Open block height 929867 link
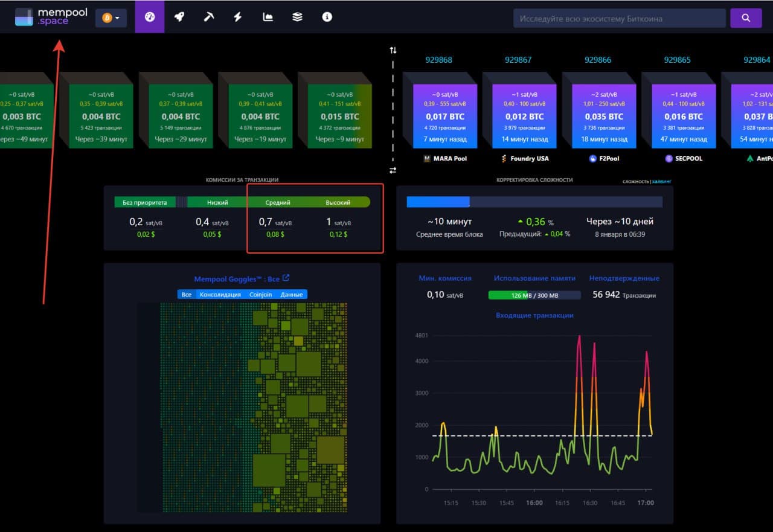Viewport: 773px width, 532px height. [518, 60]
